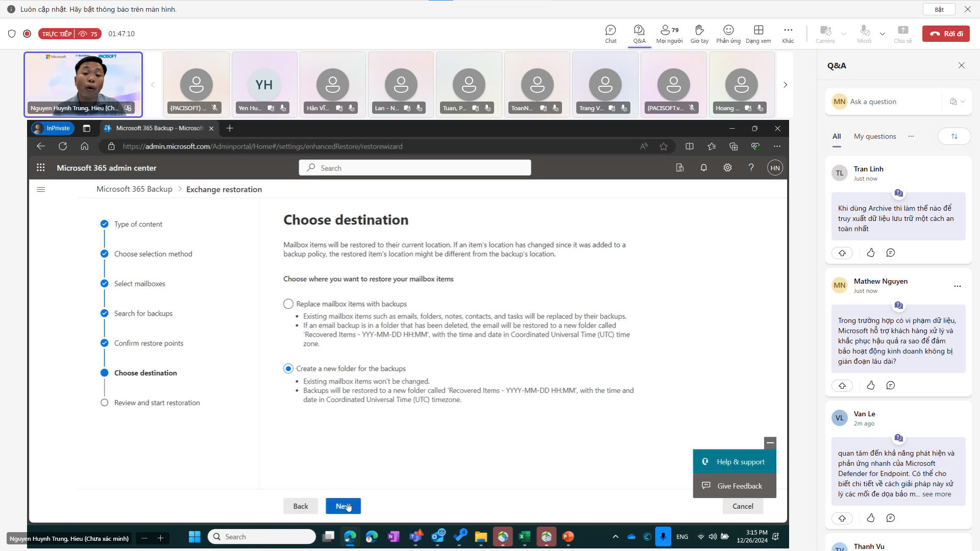Click the Ask a question field
980x551 pixels.
pos(886,102)
